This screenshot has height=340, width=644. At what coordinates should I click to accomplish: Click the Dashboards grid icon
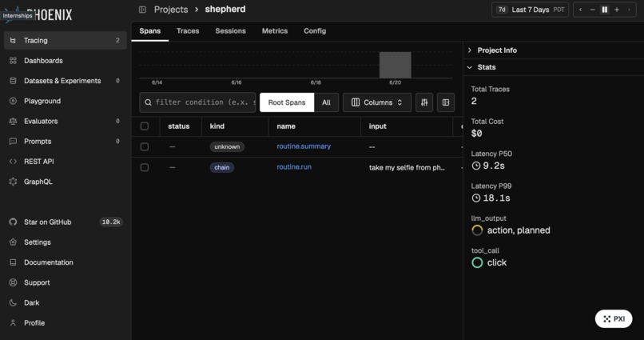pos(13,61)
